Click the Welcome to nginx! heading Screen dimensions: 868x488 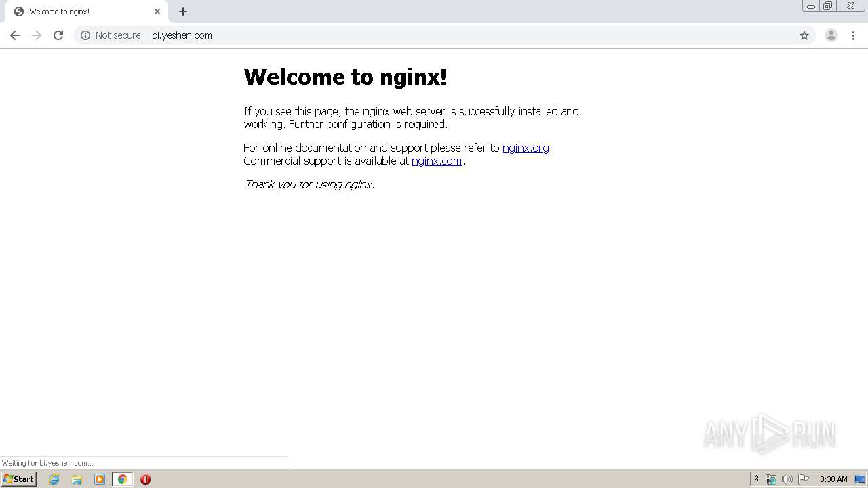point(345,77)
